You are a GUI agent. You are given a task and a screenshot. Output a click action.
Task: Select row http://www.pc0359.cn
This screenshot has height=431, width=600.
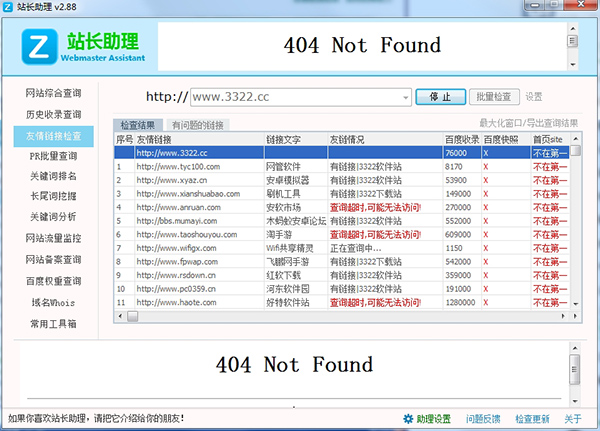pyautogui.click(x=342, y=289)
